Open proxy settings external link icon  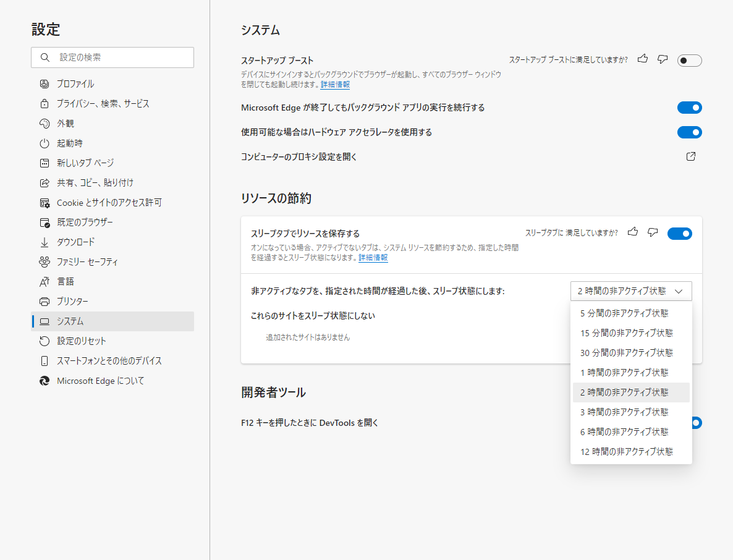[691, 156]
